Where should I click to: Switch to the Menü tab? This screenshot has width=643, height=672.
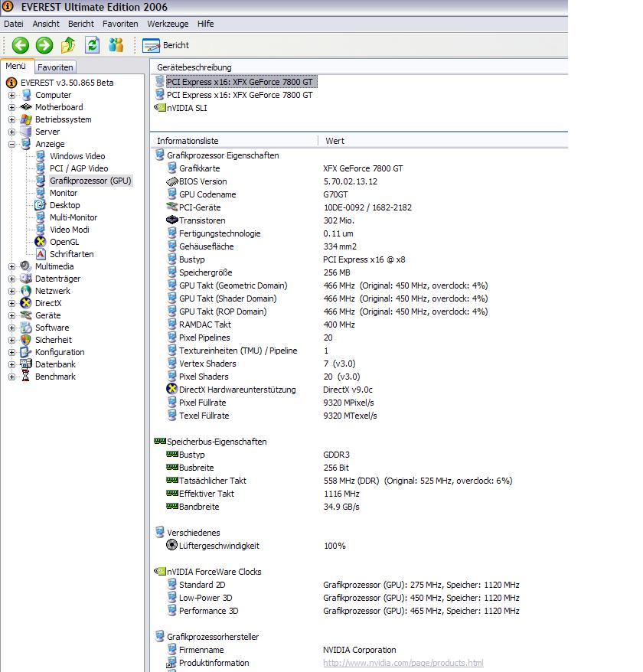click(x=16, y=66)
